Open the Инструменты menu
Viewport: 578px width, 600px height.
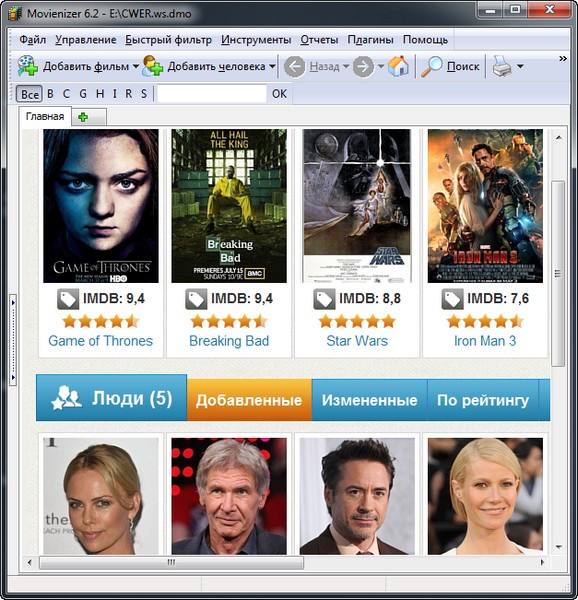(256, 40)
